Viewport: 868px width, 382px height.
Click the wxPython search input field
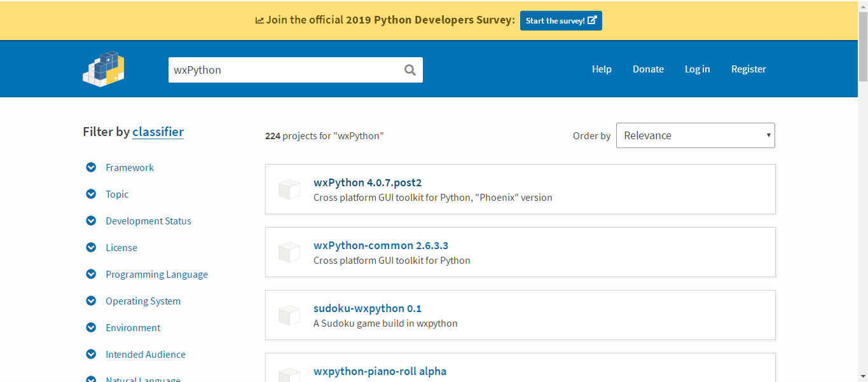click(x=283, y=70)
